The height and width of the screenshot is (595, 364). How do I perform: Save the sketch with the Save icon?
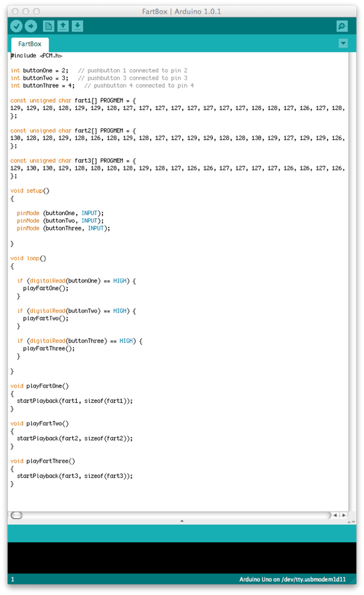coord(77,26)
